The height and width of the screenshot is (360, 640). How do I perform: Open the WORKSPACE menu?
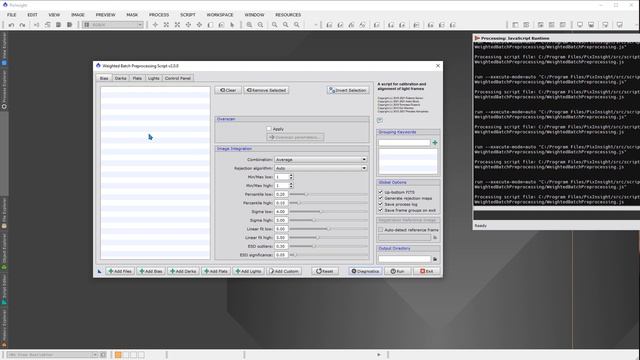pos(220,15)
